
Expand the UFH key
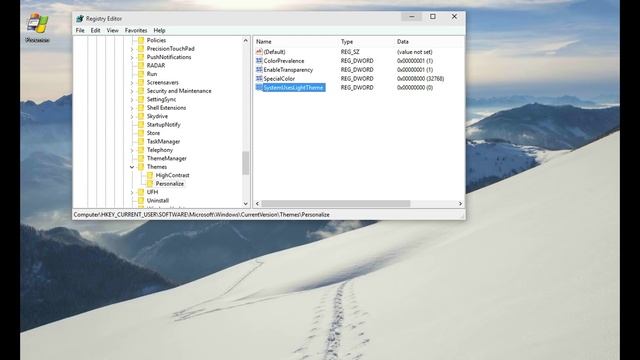pos(132,192)
